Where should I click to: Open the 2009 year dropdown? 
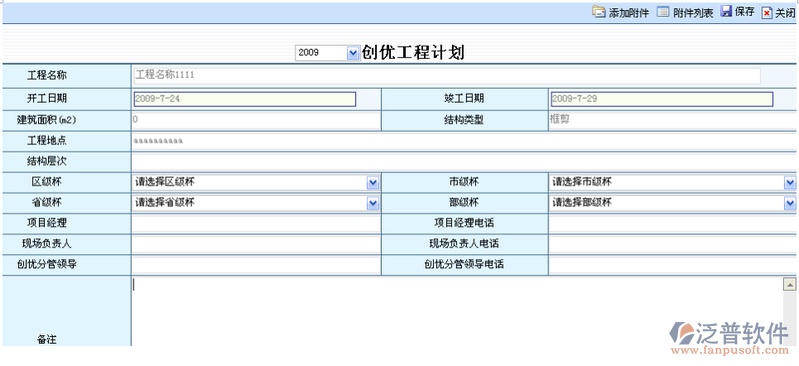(x=353, y=53)
